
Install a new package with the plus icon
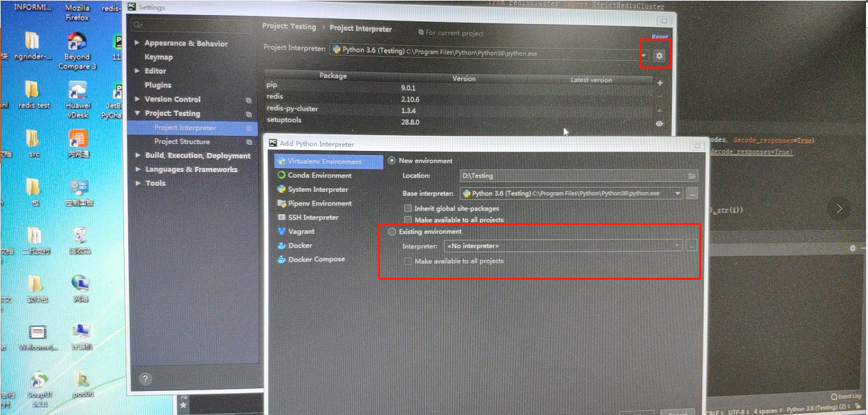tap(658, 82)
